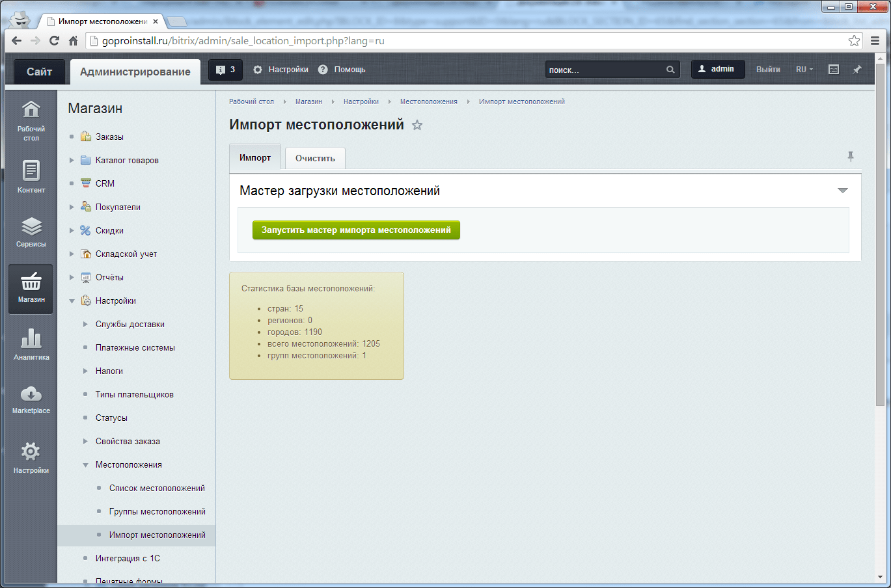Select the Магазин basket sidebar icon

pos(31,289)
